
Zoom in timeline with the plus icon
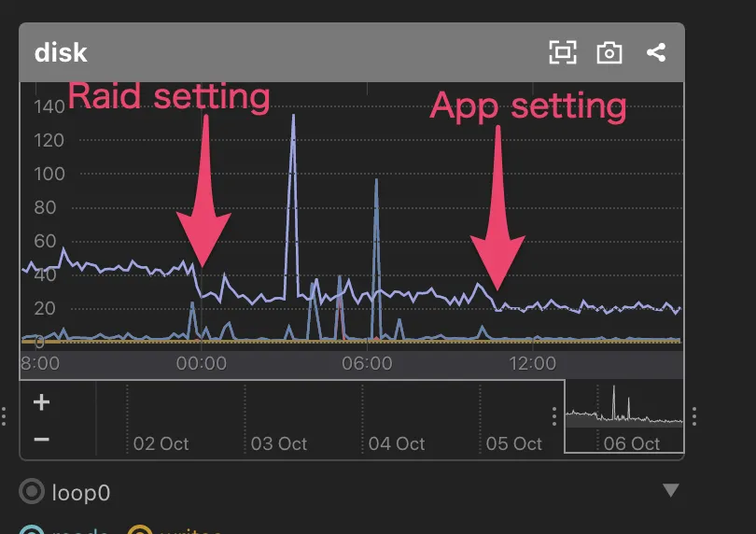pos(41,403)
